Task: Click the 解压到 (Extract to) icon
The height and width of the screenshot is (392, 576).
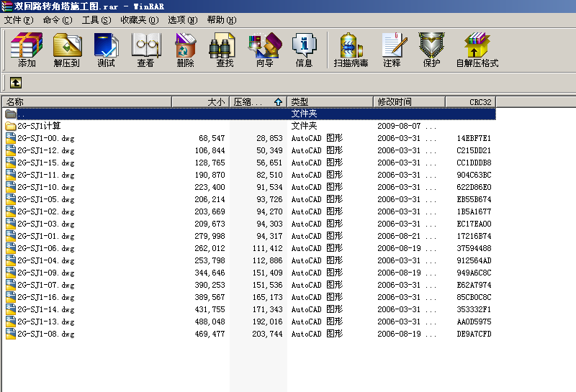Action: point(67,50)
